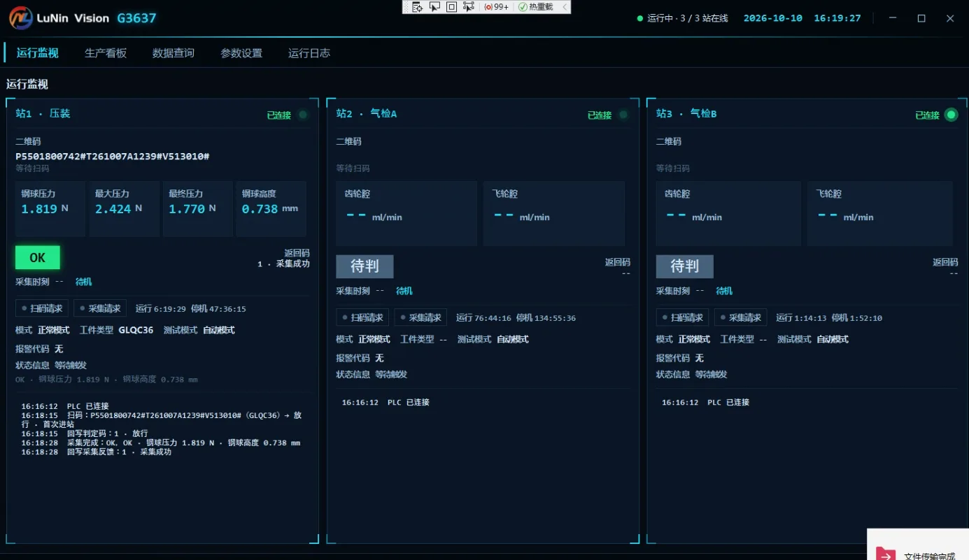This screenshot has height=560, width=969.
Task: Switch to the 生产看板 tab
Action: click(106, 52)
